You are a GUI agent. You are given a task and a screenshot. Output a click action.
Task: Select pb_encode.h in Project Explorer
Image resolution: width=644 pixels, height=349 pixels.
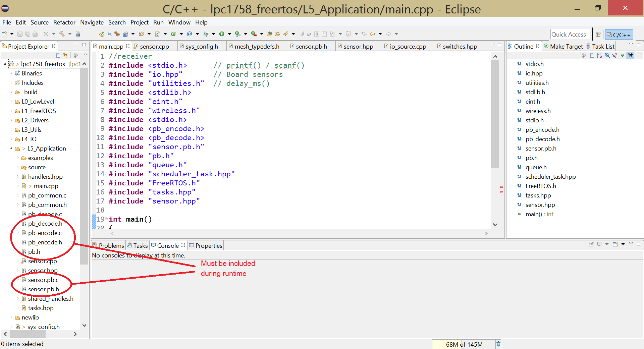[x=45, y=242]
